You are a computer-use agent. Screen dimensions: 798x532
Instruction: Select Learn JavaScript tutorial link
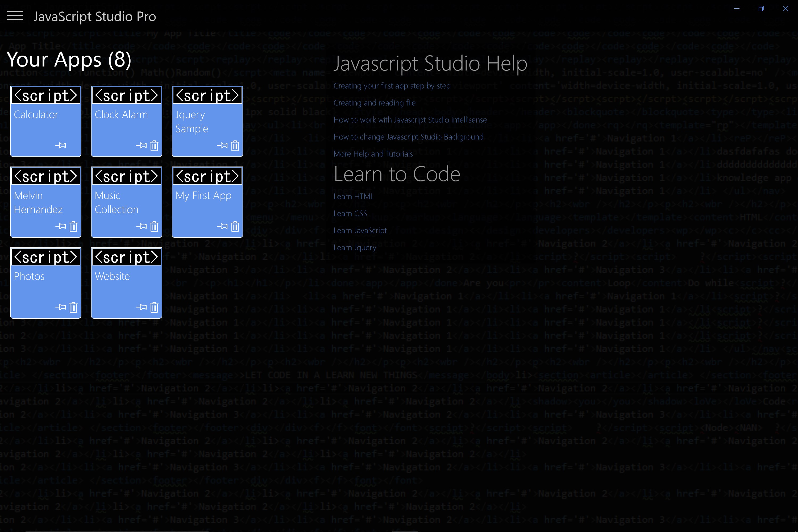point(360,230)
